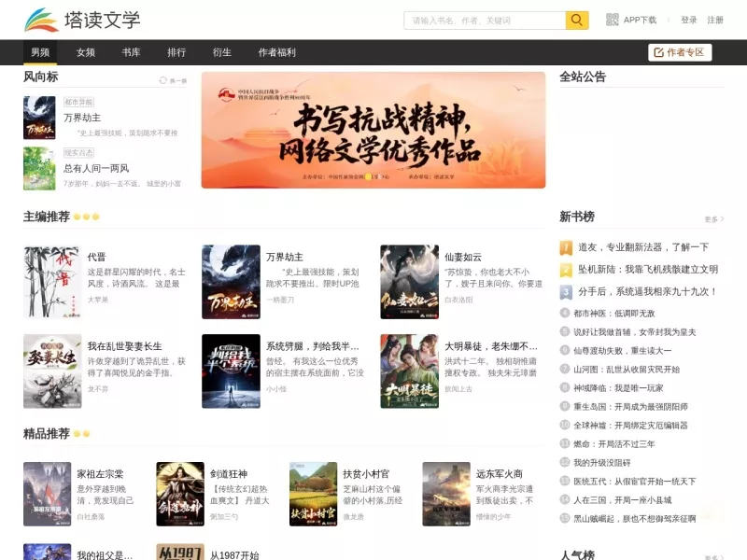Open 神域降临：我是唯一玩家

618,388
